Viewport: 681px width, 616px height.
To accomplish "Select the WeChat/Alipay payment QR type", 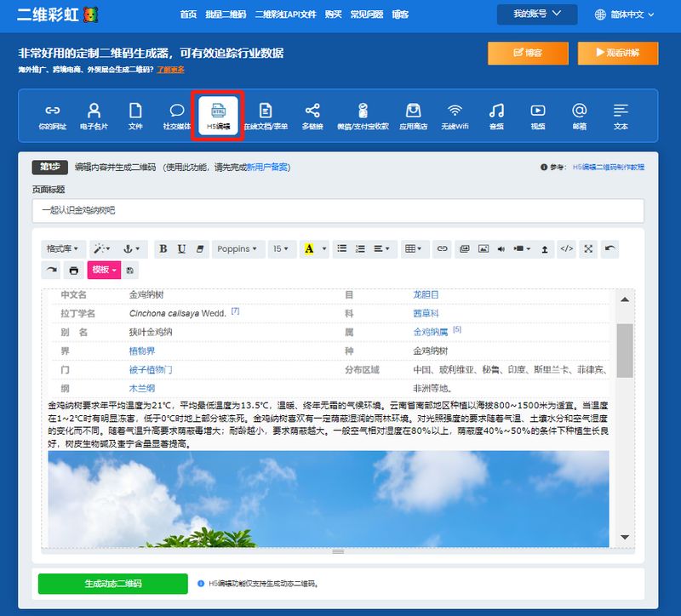I will click(x=363, y=117).
